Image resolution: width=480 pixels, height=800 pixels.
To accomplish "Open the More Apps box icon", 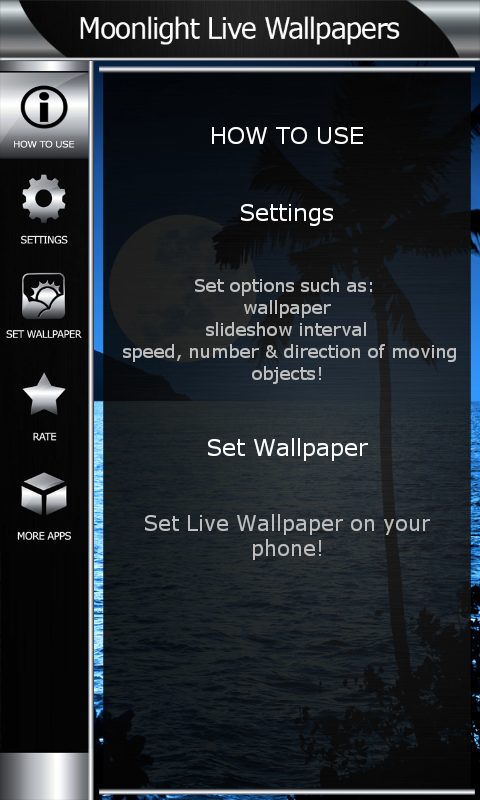I will coord(44,494).
